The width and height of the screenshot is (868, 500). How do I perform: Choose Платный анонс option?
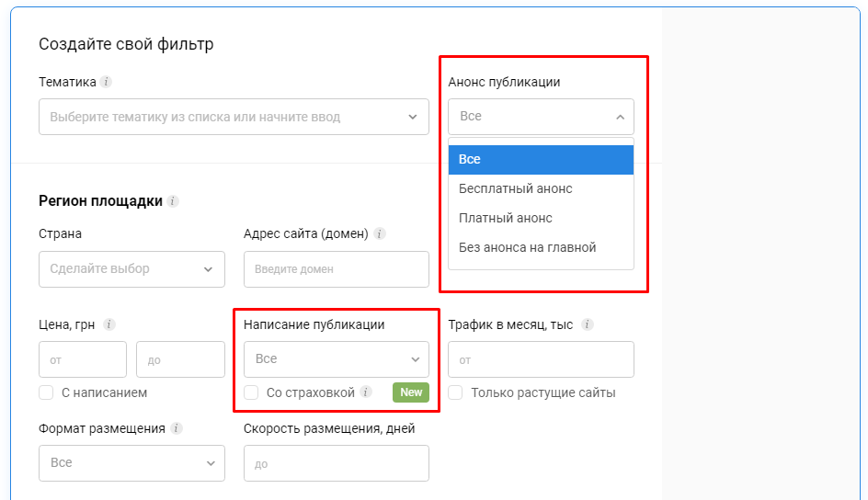click(506, 218)
